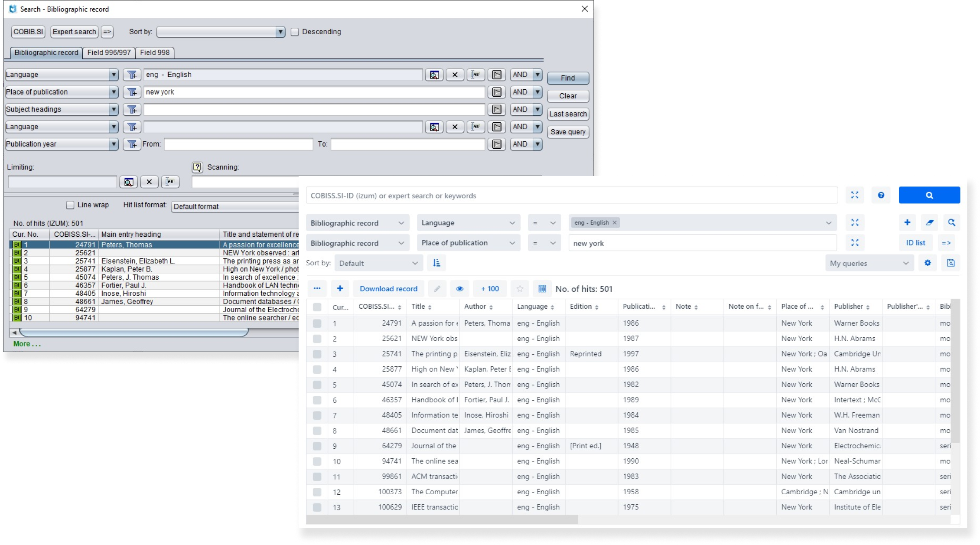
Task: Open the help question-mark icon
Action: click(x=881, y=195)
